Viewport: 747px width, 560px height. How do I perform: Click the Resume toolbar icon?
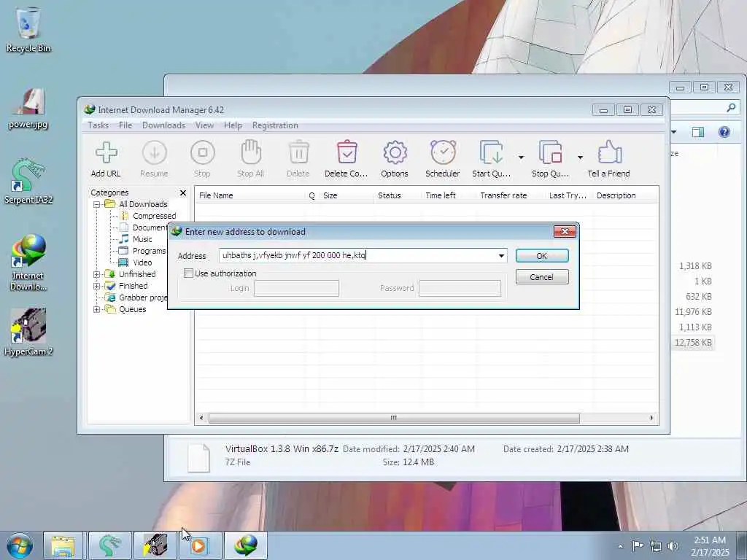coord(155,153)
